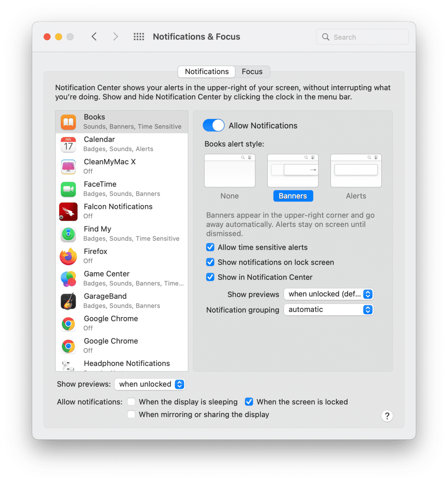Uncheck Show notifications on lock screen
Image resolution: width=448 pixels, height=482 pixels.
point(210,262)
